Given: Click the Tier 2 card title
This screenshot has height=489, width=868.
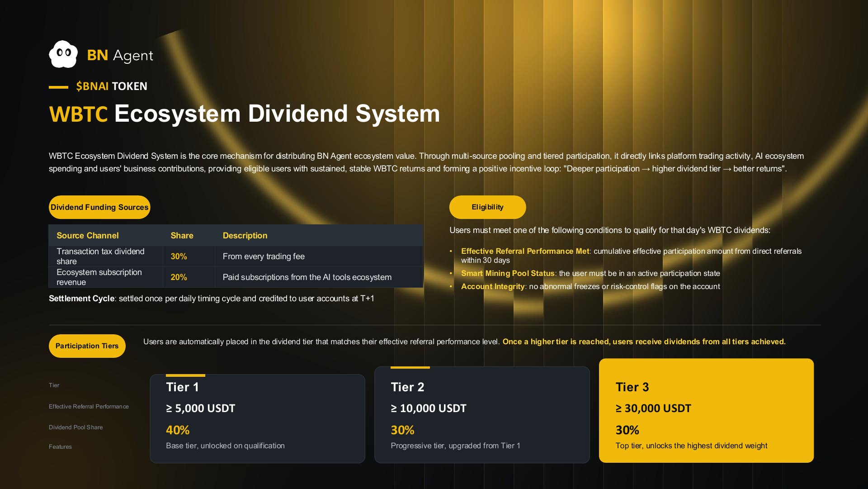Looking at the screenshot, I should [407, 387].
